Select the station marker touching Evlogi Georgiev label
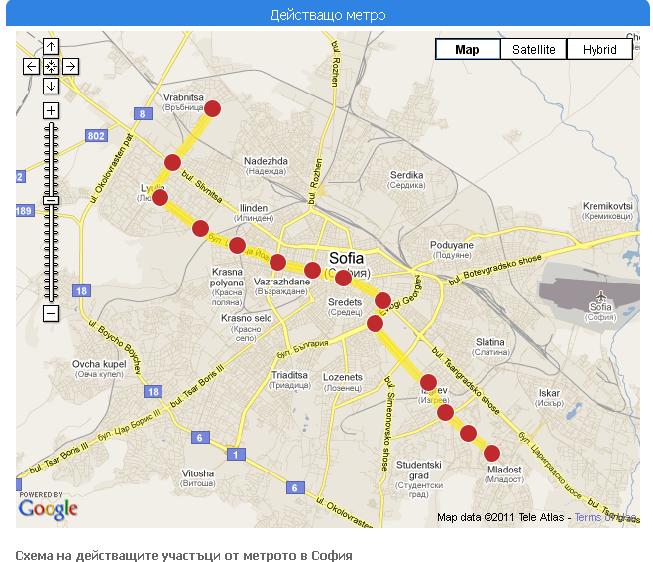 pos(383,300)
